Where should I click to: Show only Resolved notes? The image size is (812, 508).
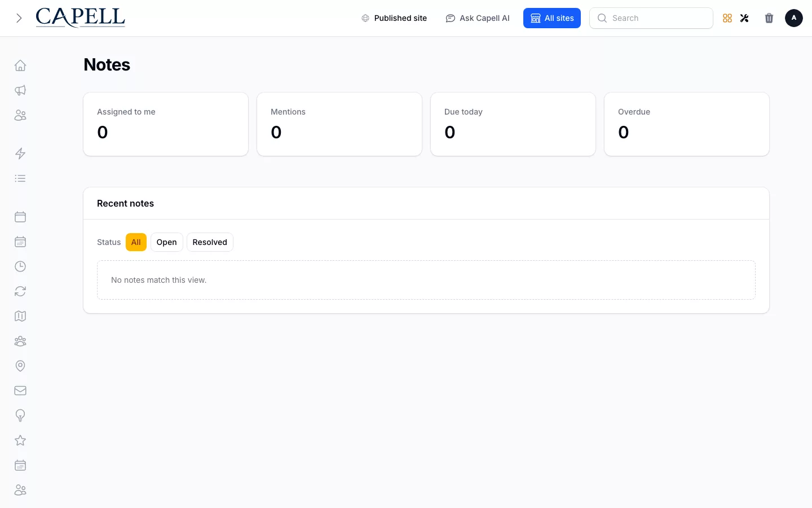pos(210,242)
